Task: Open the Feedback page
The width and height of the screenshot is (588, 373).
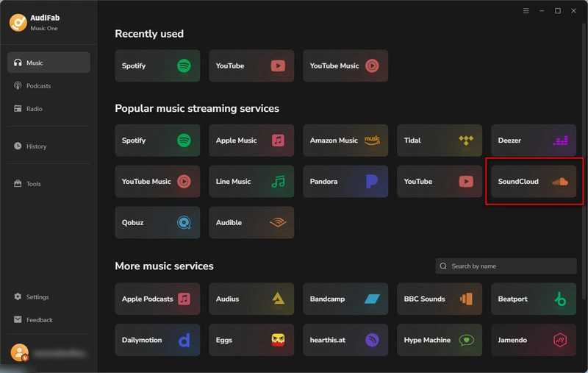Action: coord(49,320)
